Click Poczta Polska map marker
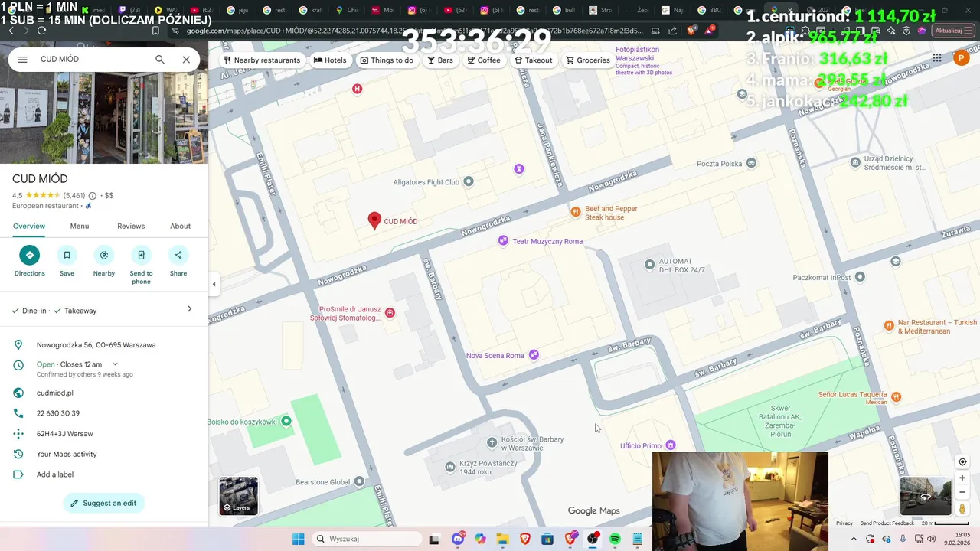Screen dimensions: 980x551 [751, 163]
